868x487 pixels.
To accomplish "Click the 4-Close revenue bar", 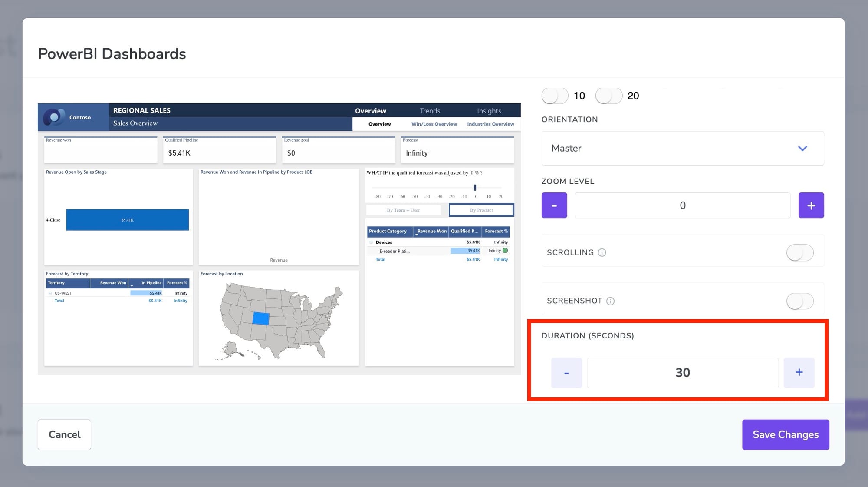I will click(x=128, y=220).
